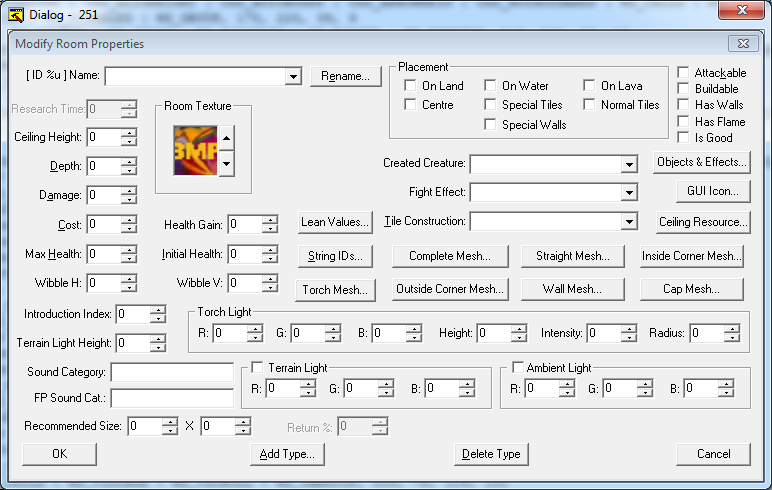This screenshot has width=772, height=490.
Task: Tick the Is Good checkbox
Action: pyautogui.click(x=683, y=137)
